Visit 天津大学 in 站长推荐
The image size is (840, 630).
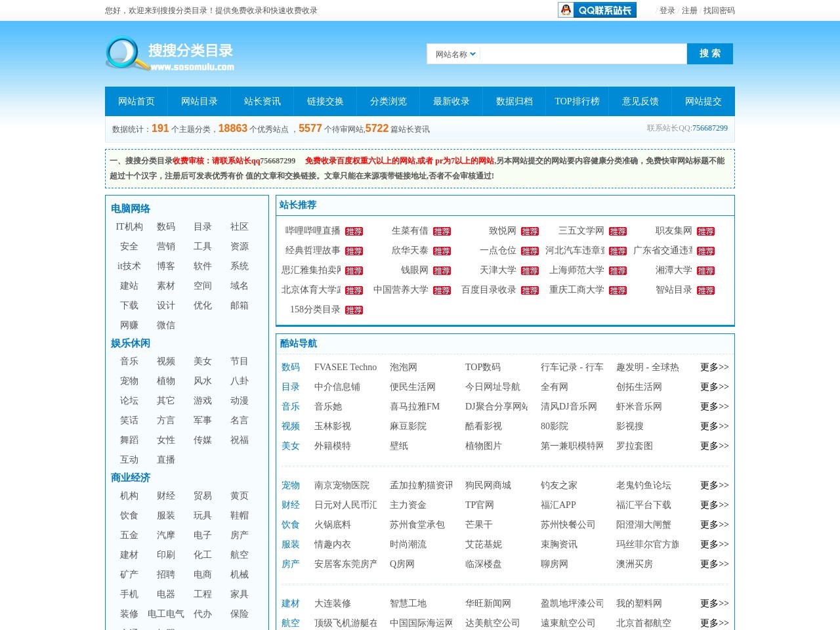498,270
